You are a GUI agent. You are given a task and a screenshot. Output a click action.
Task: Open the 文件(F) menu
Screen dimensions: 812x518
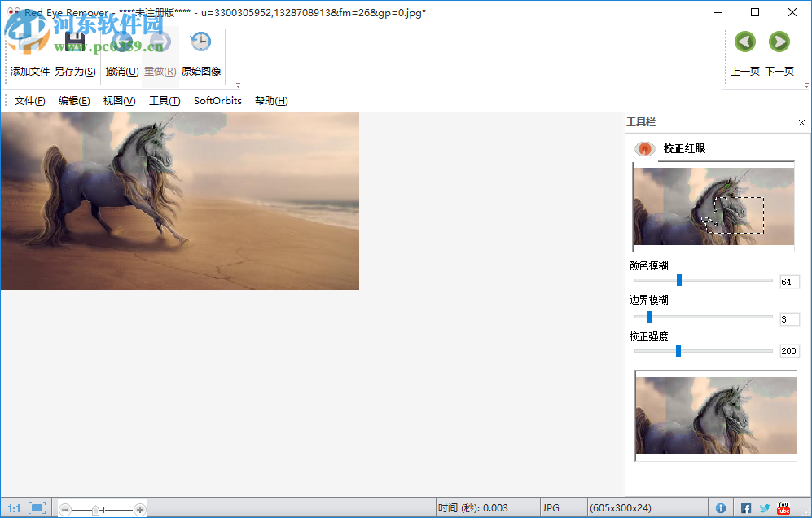tap(29, 101)
